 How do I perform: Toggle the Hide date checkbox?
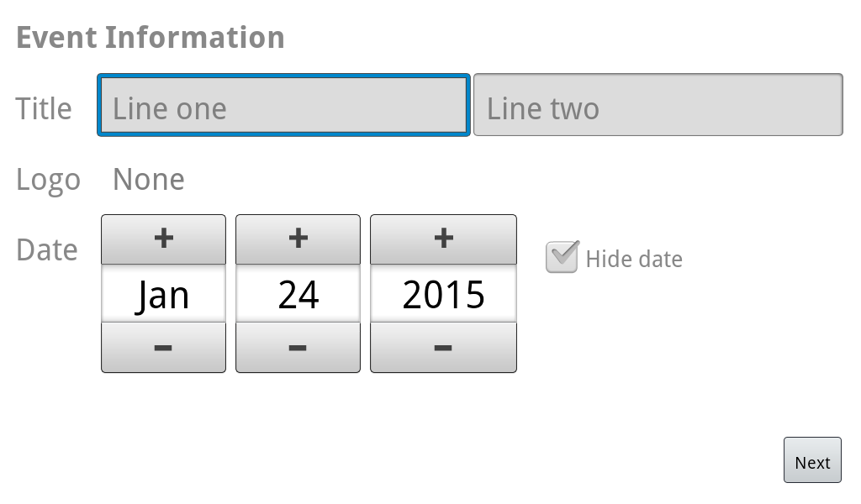562,257
